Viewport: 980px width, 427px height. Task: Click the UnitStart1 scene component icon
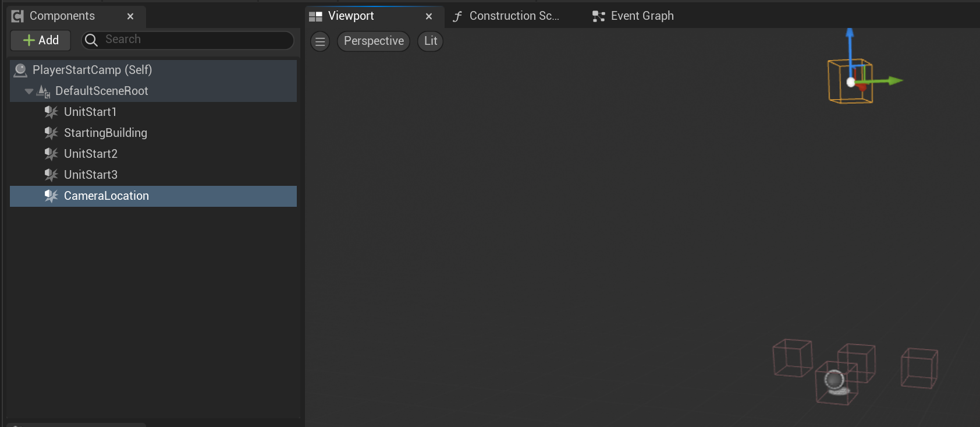[x=51, y=112]
